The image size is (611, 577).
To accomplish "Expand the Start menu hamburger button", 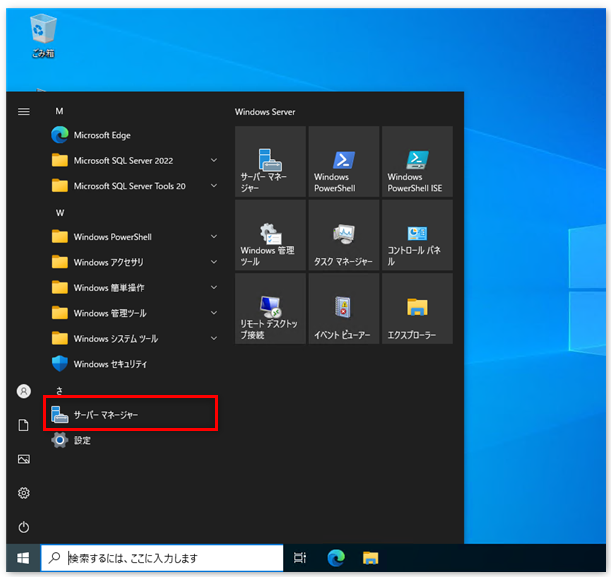I will point(24,112).
